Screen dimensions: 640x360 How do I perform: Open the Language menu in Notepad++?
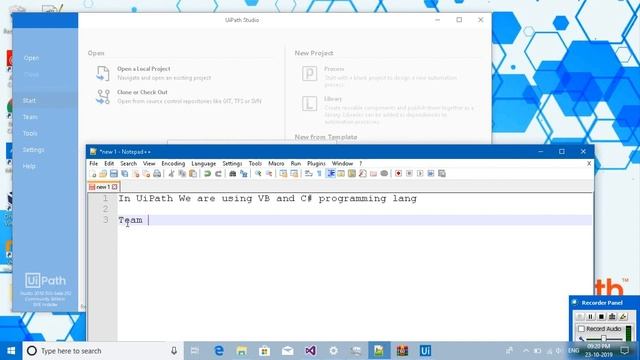click(x=203, y=163)
